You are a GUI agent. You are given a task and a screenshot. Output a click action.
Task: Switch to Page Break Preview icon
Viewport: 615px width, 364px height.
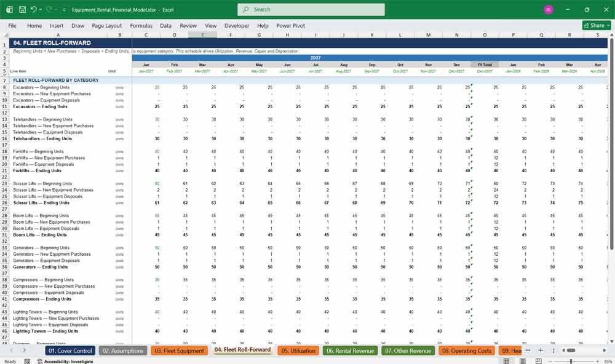click(x=539, y=361)
